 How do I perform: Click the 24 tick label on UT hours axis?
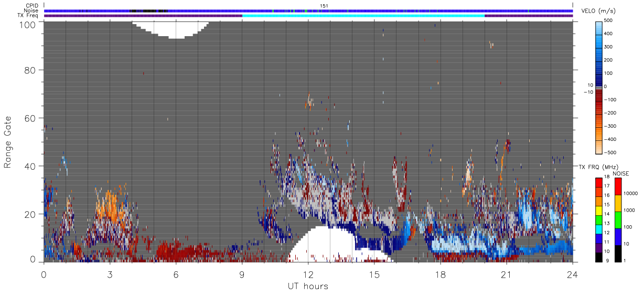tap(573, 274)
